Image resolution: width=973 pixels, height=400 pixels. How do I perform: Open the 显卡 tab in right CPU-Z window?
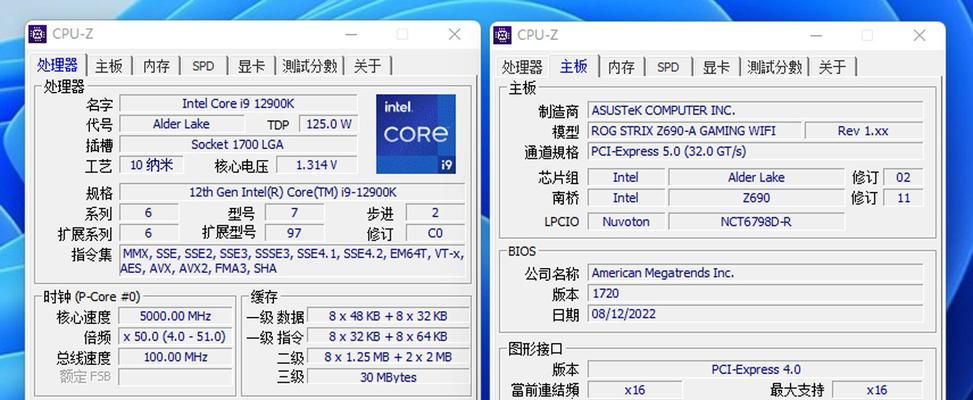[x=715, y=66]
